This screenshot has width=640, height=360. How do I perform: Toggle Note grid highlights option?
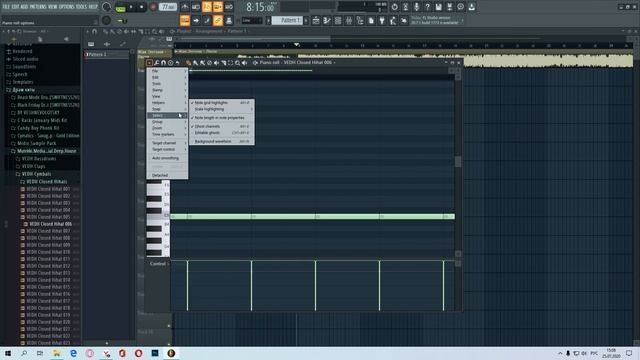coord(222,103)
